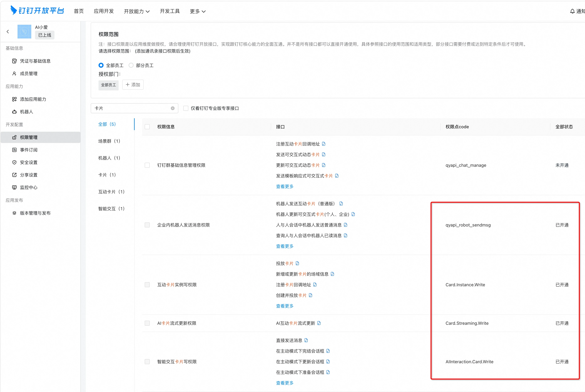Select the 全部（5） category tab
The width and height of the screenshot is (585, 392).
tap(107, 124)
